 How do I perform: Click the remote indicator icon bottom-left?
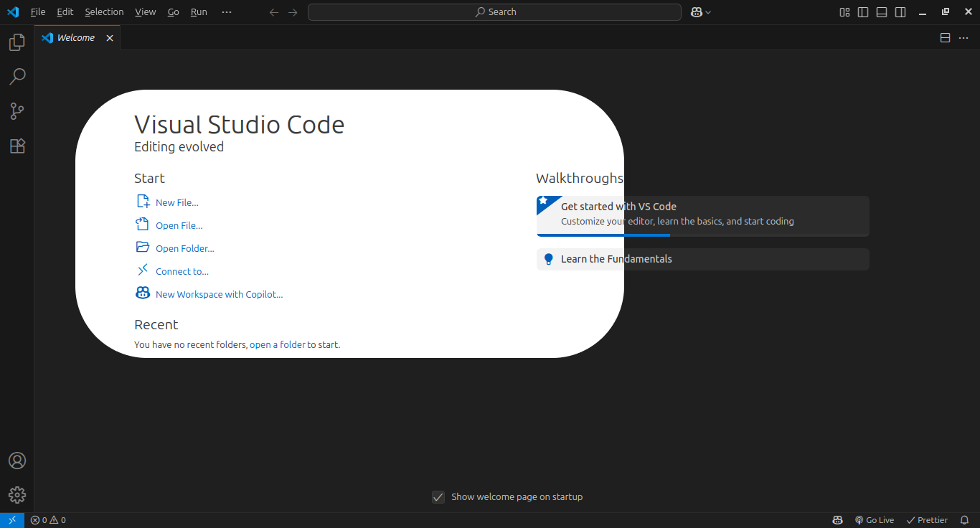click(x=11, y=519)
